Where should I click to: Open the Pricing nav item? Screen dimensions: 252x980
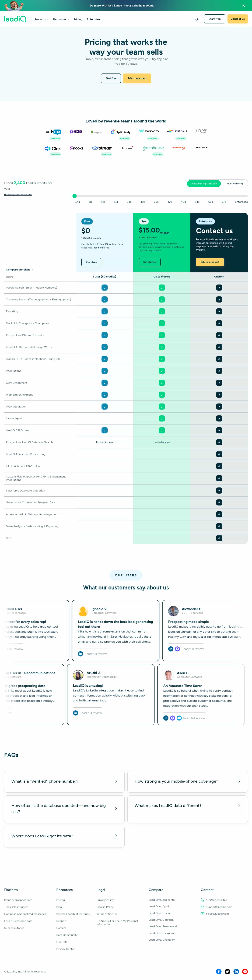coord(78,19)
